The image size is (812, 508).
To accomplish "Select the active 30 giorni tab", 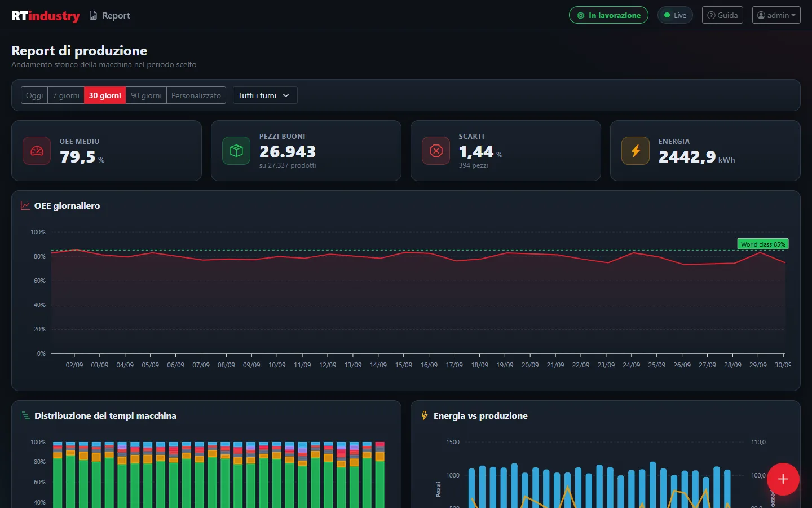I will [105, 95].
